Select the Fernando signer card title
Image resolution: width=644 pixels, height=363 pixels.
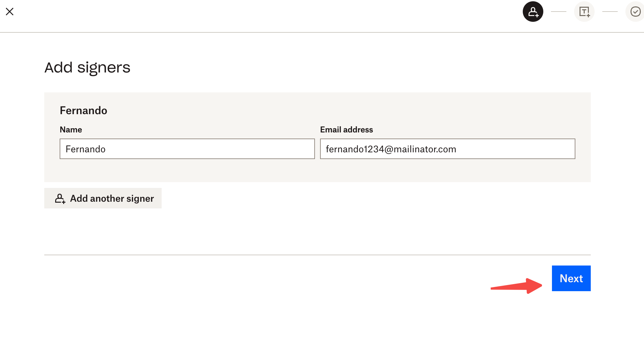pyautogui.click(x=83, y=111)
